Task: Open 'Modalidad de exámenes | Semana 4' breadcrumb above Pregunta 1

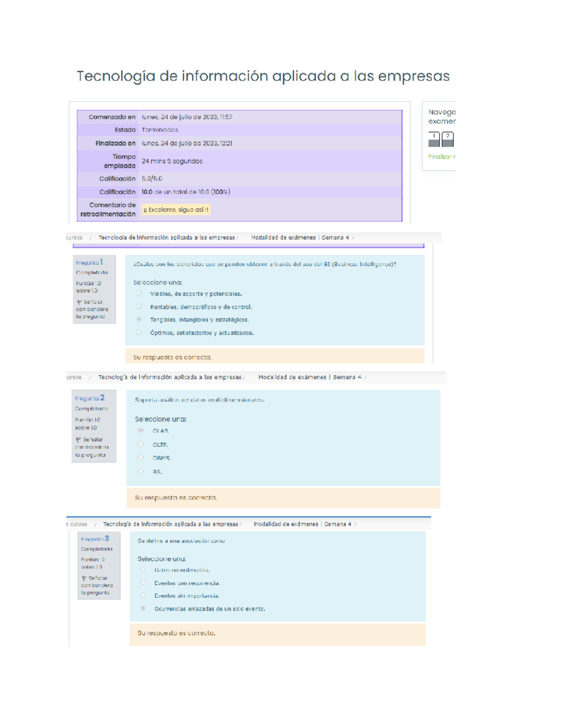Action: click(300, 238)
